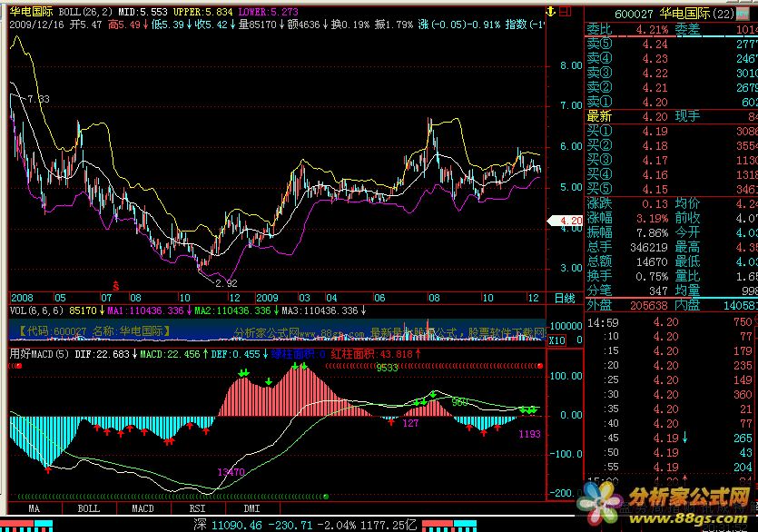Click the LOWER:5.273 Bollinger value
This screenshot has width=758, height=532.
point(269,12)
